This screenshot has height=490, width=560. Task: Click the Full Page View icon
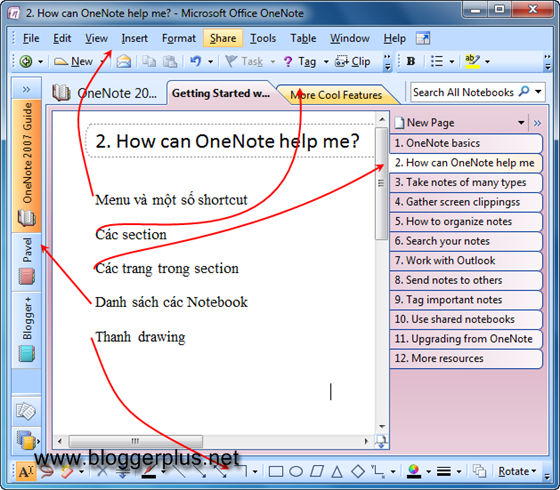(423, 38)
